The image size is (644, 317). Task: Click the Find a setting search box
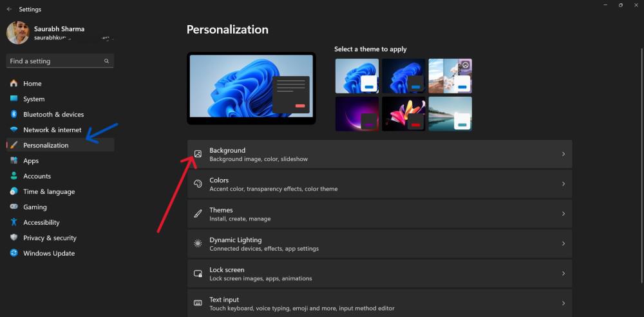point(60,61)
